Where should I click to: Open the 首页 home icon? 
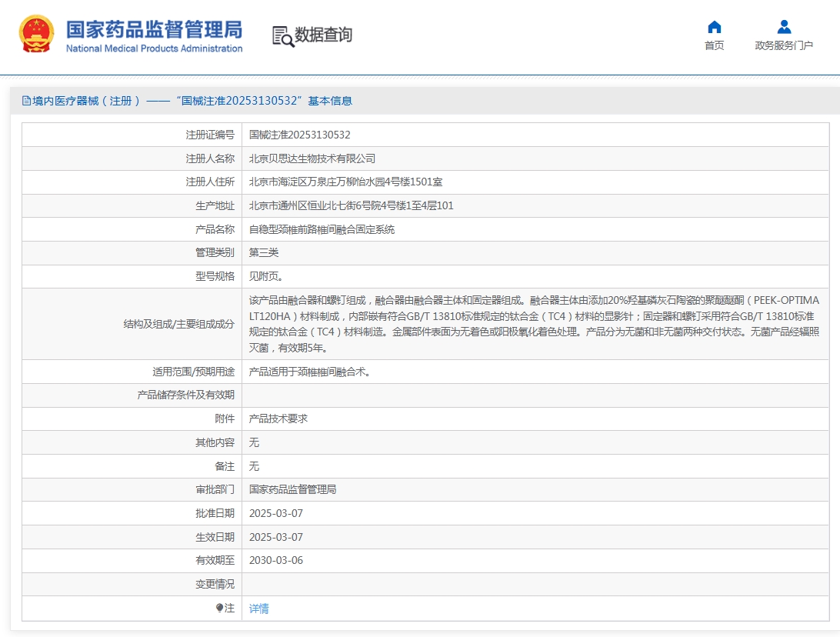tap(714, 27)
